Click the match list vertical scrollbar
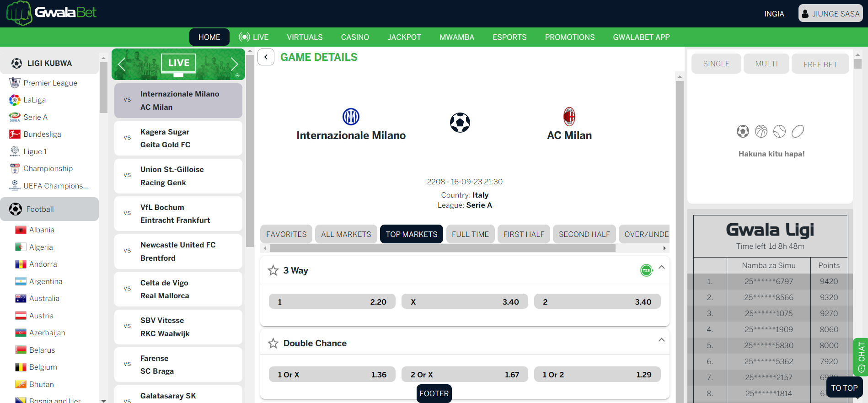868x403 pixels. (x=250, y=151)
